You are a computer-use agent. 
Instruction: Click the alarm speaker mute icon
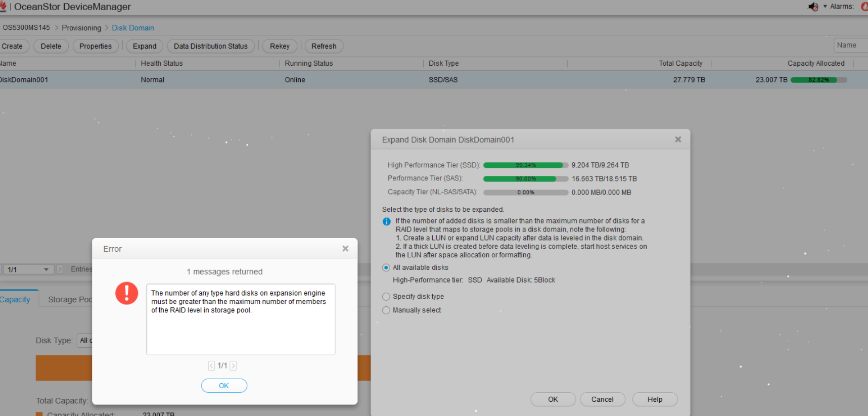813,7
